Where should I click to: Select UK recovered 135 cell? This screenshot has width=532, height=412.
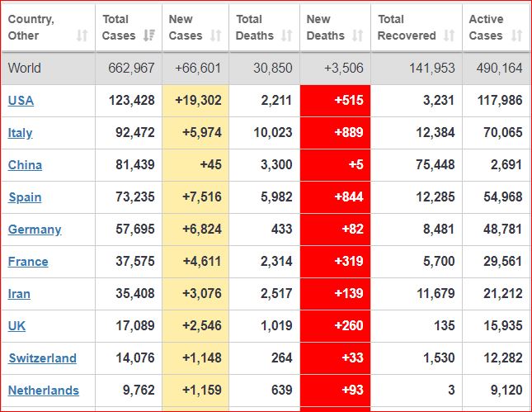click(417, 326)
